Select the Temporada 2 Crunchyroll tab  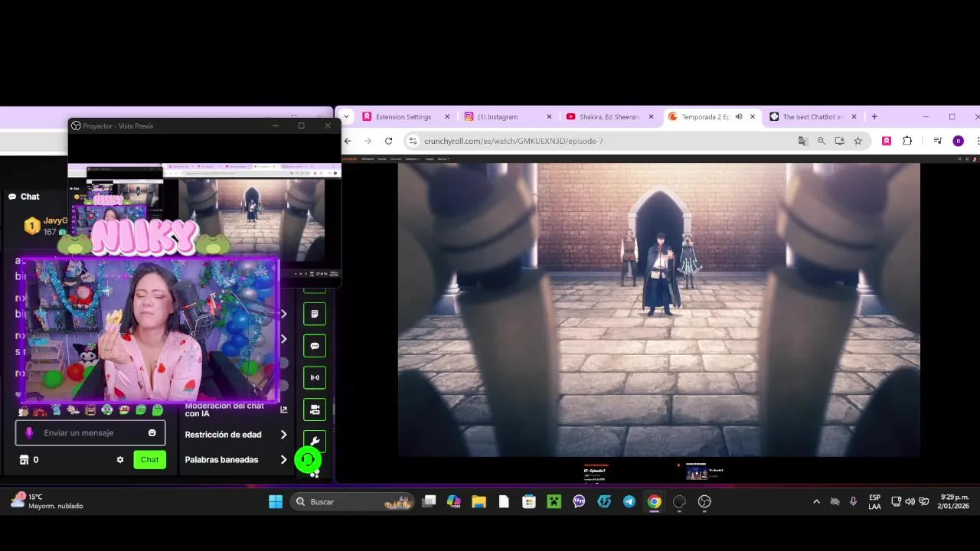704,117
